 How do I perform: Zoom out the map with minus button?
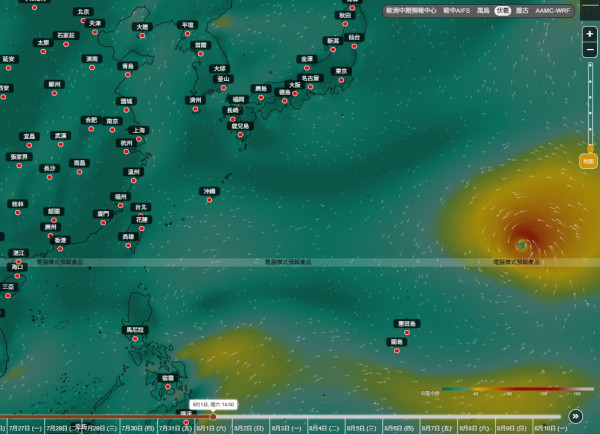coord(590,50)
